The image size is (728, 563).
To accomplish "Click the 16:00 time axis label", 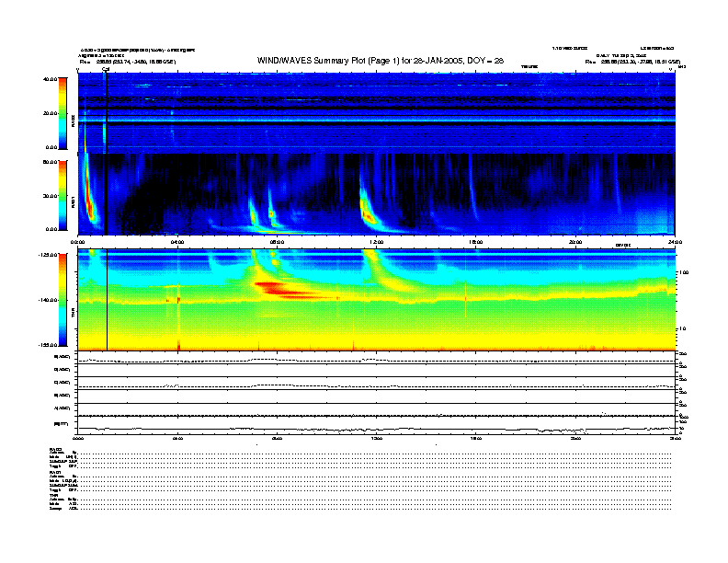I will 475,243.
